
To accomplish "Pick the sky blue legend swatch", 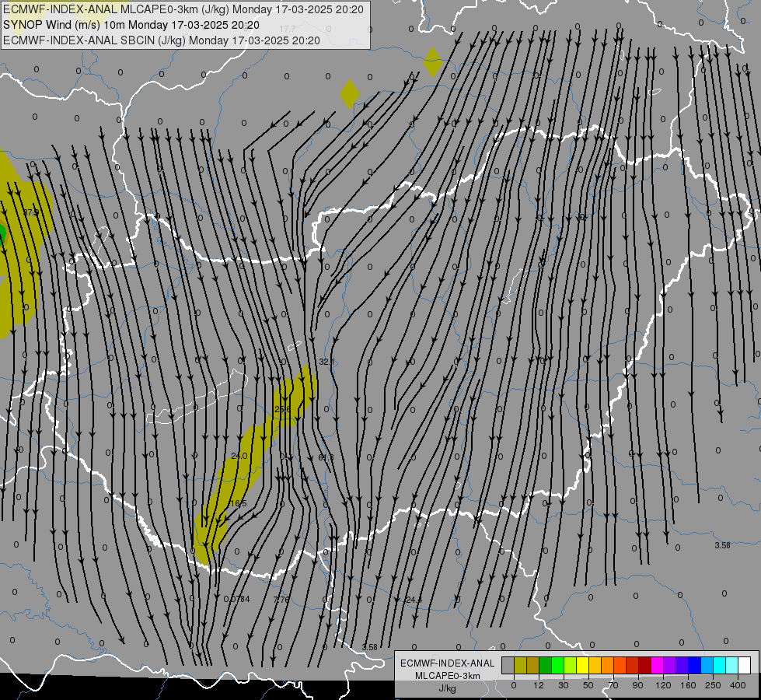I will click(707, 665).
